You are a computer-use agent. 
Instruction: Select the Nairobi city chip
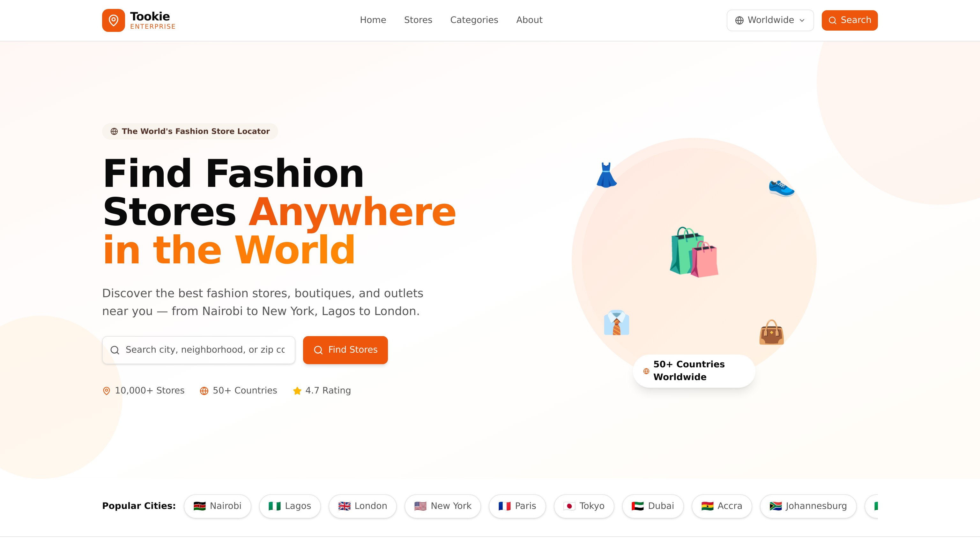(217, 506)
